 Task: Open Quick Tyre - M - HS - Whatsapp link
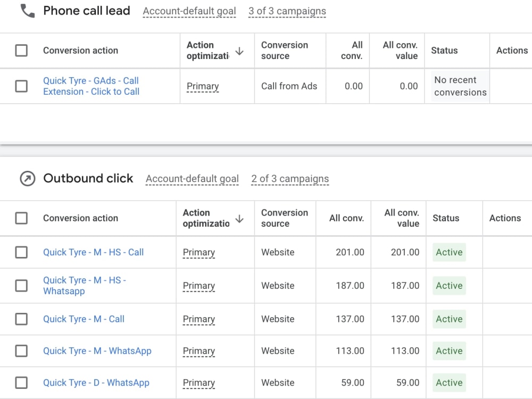pyautogui.click(x=85, y=286)
